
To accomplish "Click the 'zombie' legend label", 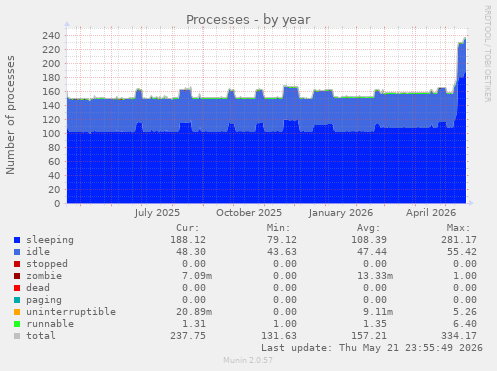I will 44,276.
